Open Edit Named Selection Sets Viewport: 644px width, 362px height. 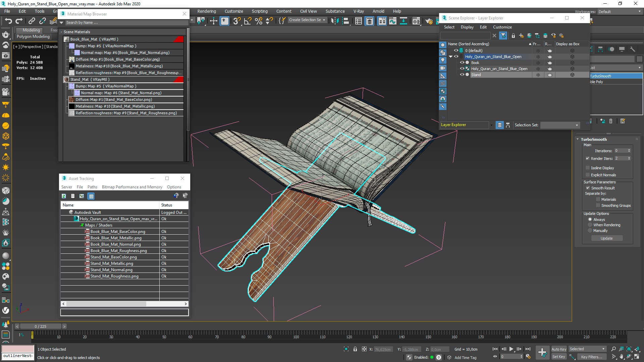[282, 20]
